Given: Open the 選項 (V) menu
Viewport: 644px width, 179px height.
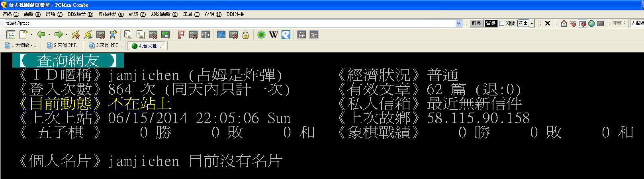Looking at the screenshot, I should point(54,14).
